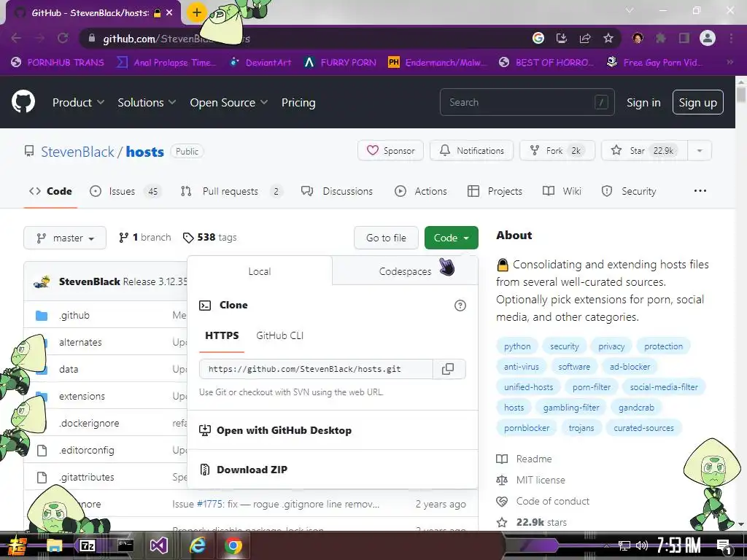This screenshot has height=560, width=747.
Task: Click the Notifications button
Action: tap(472, 150)
